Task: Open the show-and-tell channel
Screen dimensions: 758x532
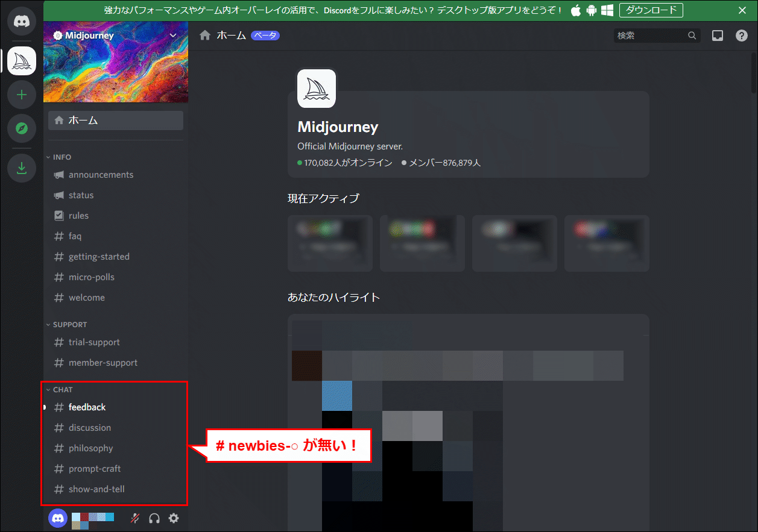Action: (x=116, y=489)
